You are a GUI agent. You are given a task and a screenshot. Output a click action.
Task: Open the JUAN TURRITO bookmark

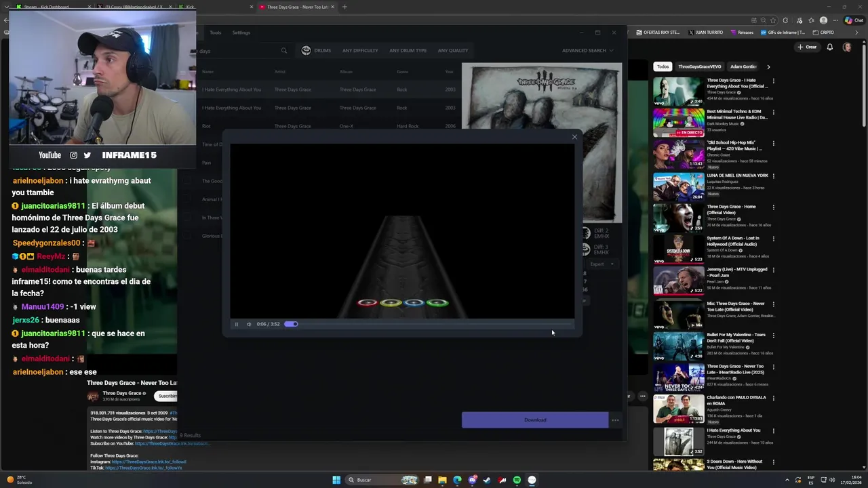pyautogui.click(x=706, y=33)
